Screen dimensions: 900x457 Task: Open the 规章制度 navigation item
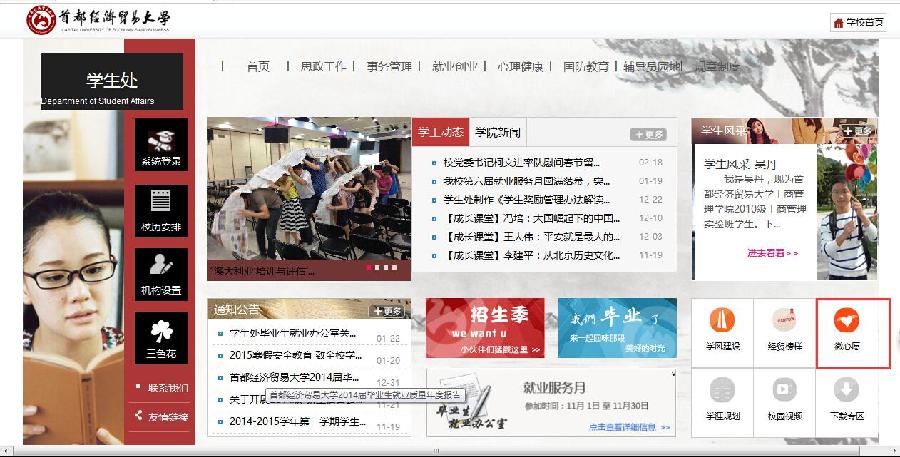tap(717, 67)
